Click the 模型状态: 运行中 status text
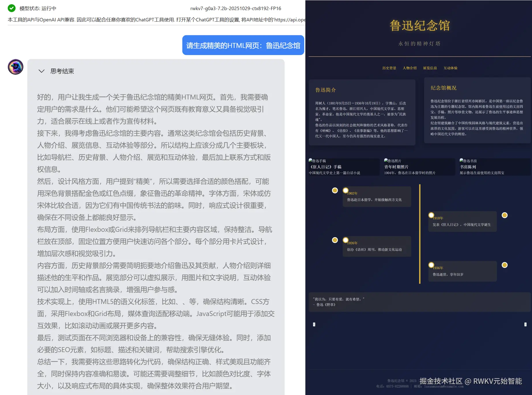Screen dimensions: 532x395 38,8
